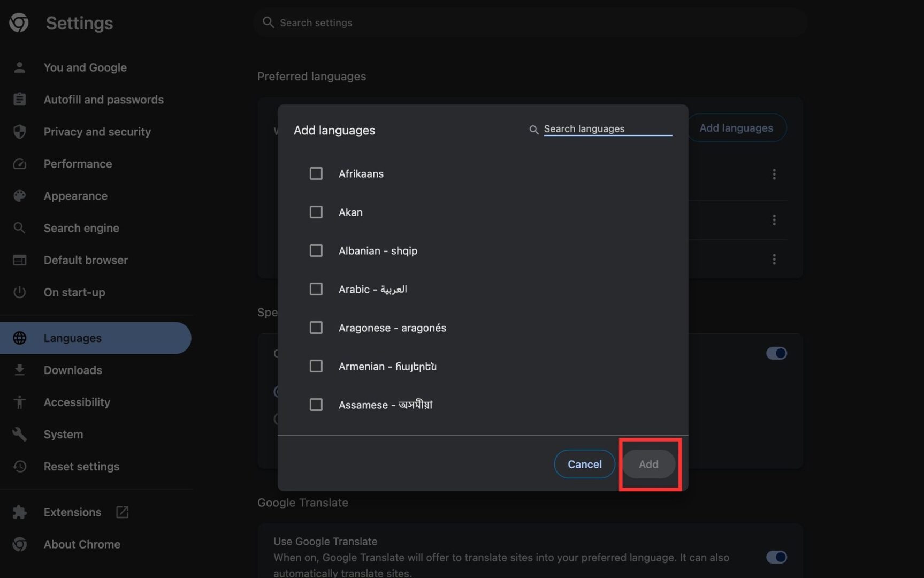This screenshot has height=578, width=924.
Task: Click the Languages globe icon in sidebar
Action: point(19,338)
